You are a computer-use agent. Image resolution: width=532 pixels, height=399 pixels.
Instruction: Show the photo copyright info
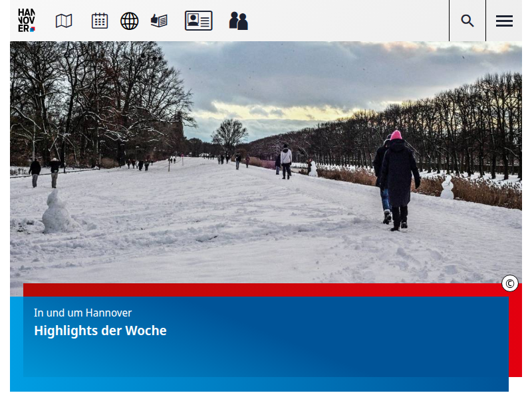[510, 283]
